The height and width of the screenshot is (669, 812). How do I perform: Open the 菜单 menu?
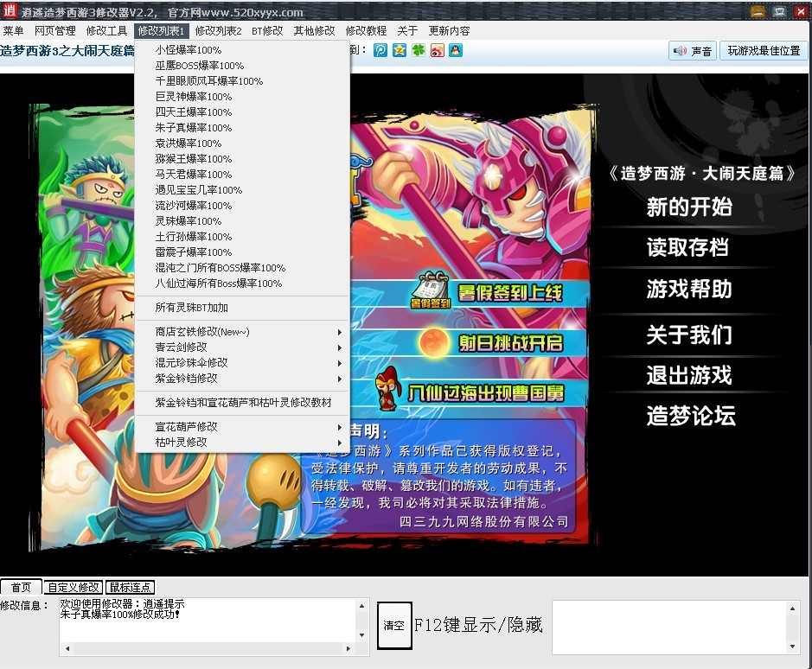(14, 31)
